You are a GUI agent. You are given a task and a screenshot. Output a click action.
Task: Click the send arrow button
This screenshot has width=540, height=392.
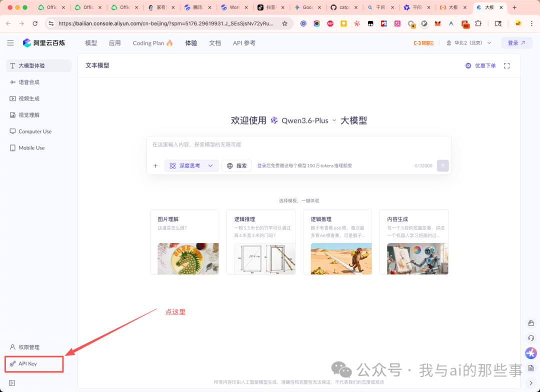(x=443, y=165)
